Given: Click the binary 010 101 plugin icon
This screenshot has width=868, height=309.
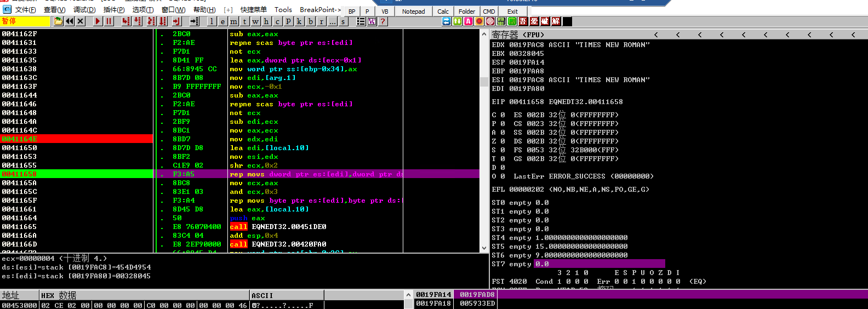Looking at the screenshot, I should [501, 21].
